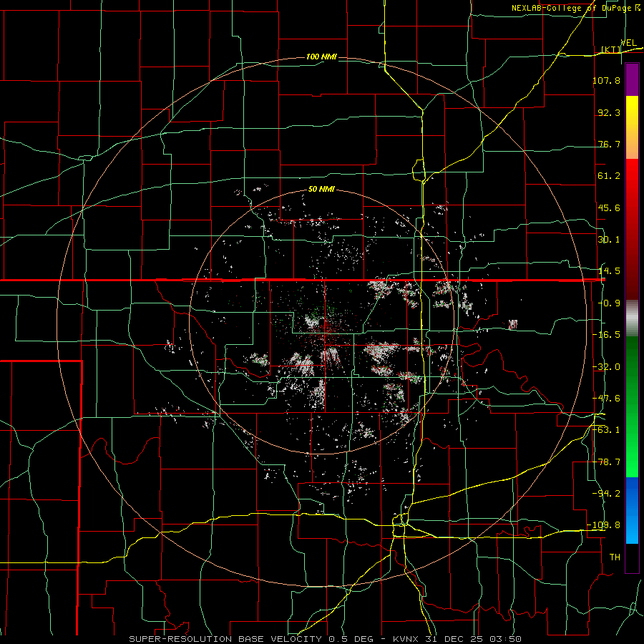This screenshot has height=644, width=644.
Task: Click the gray near-zero segment of color bar
Action: pos(632,318)
